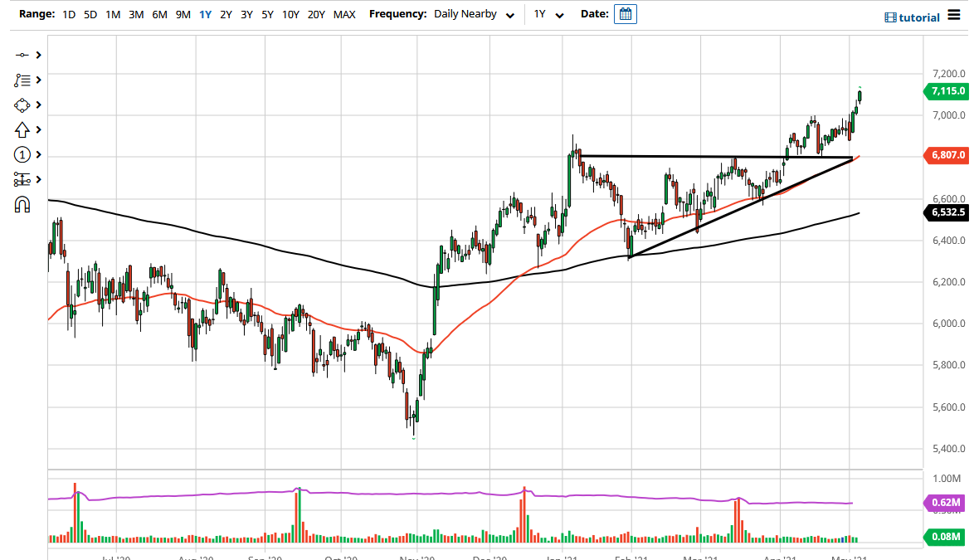
Task: Switch to the MAX range
Action: [x=344, y=14]
